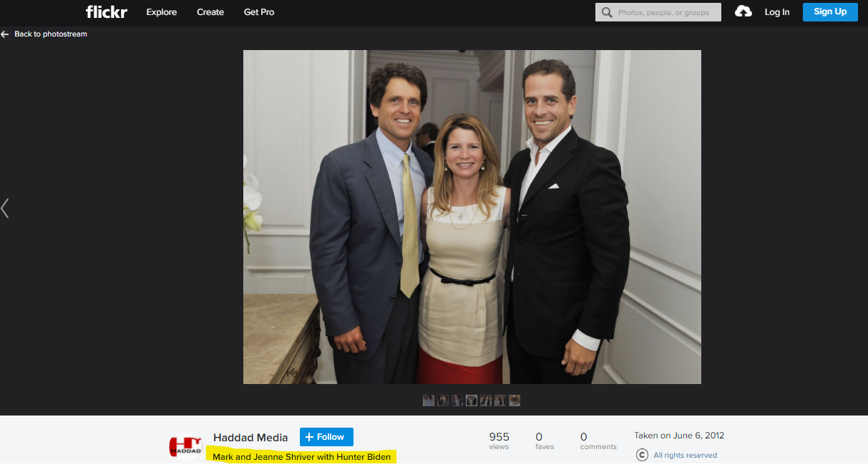Follow Haddad Media
Viewport: 868px width, 467px height.
click(326, 437)
